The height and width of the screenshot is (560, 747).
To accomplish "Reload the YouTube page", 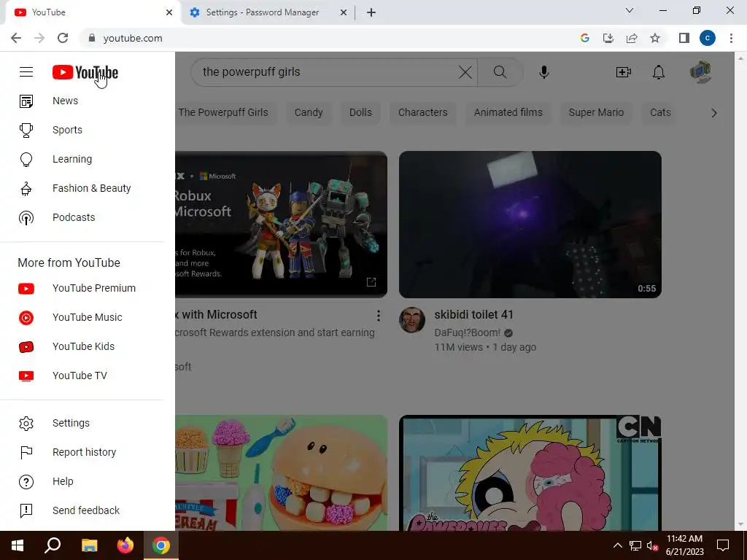I will point(63,38).
